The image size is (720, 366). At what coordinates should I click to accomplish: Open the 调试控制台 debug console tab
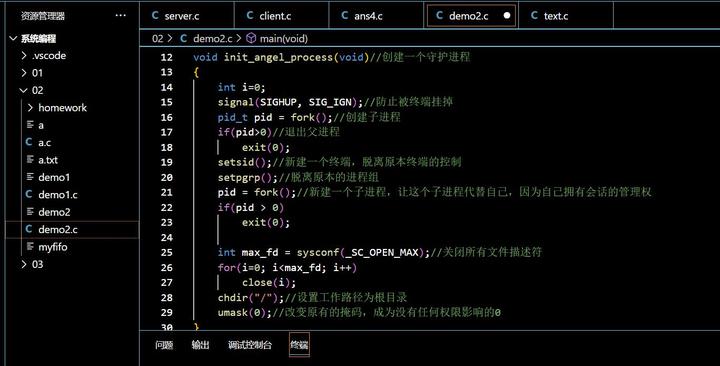click(x=250, y=345)
